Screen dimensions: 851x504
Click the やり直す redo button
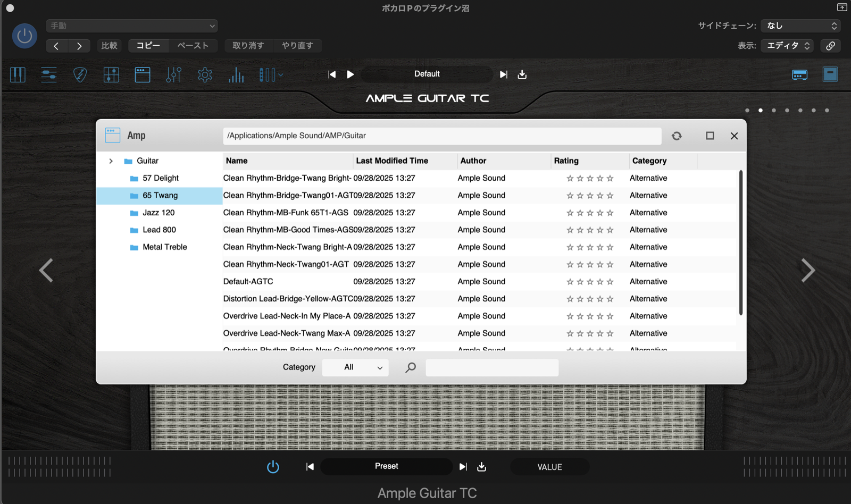coord(297,46)
